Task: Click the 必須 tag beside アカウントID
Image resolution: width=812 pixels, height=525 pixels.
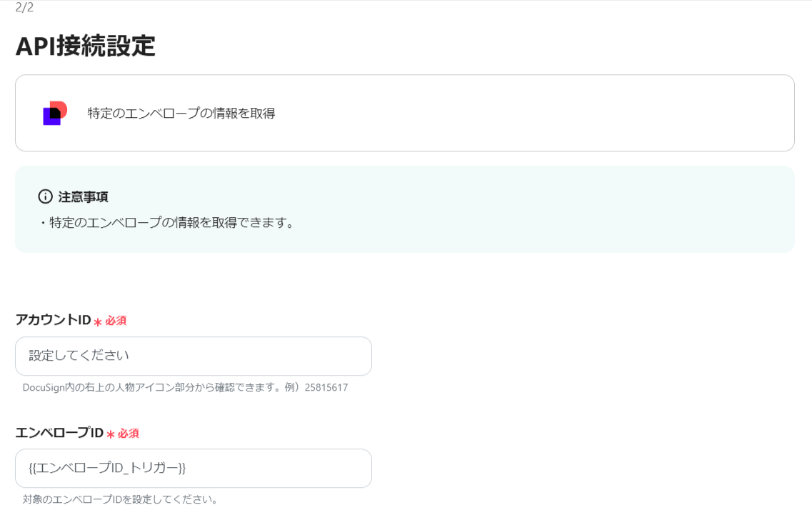Action: click(x=116, y=321)
